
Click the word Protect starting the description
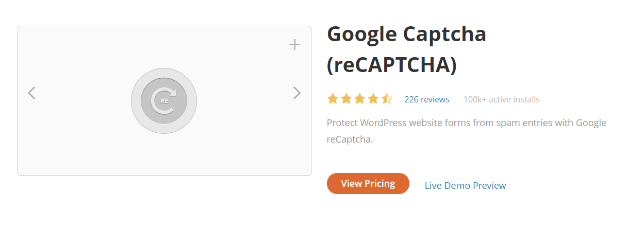tap(342, 123)
